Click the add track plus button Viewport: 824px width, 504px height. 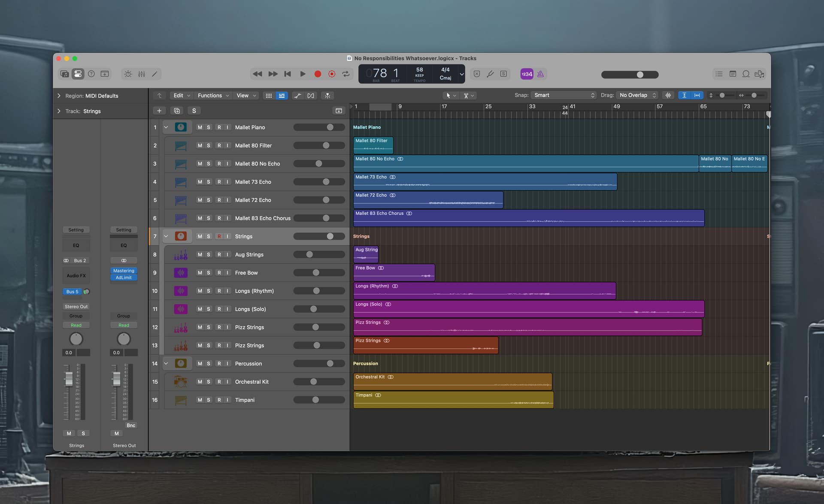(x=159, y=111)
